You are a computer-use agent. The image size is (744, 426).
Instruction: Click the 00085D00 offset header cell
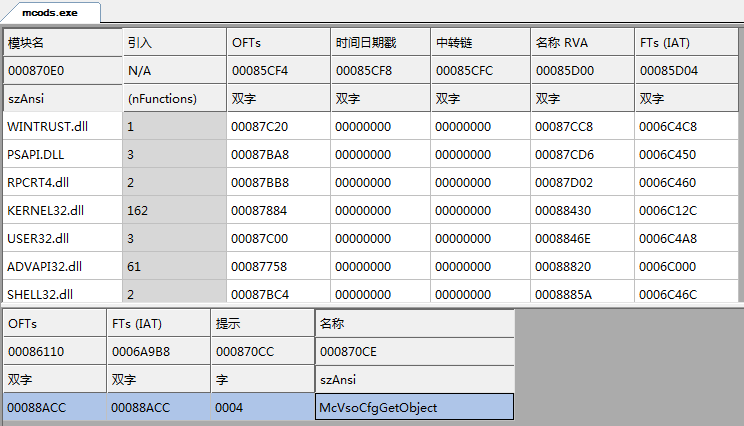tap(583, 71)
